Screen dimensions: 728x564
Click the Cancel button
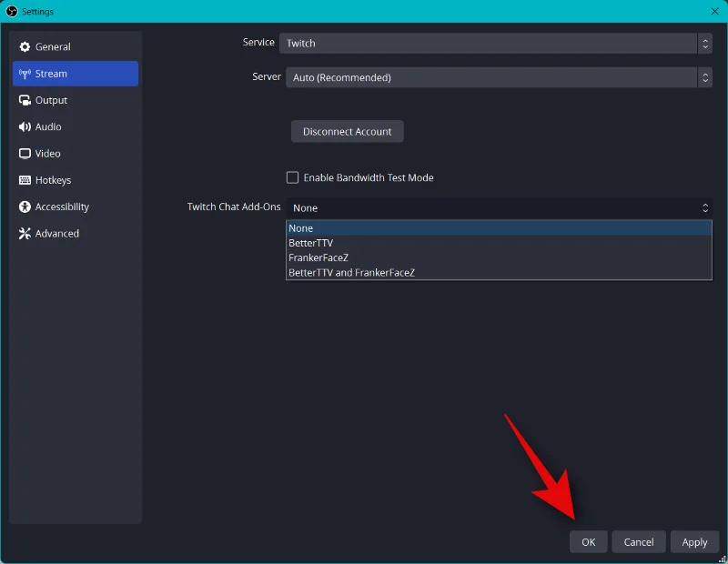click(639, 542)
